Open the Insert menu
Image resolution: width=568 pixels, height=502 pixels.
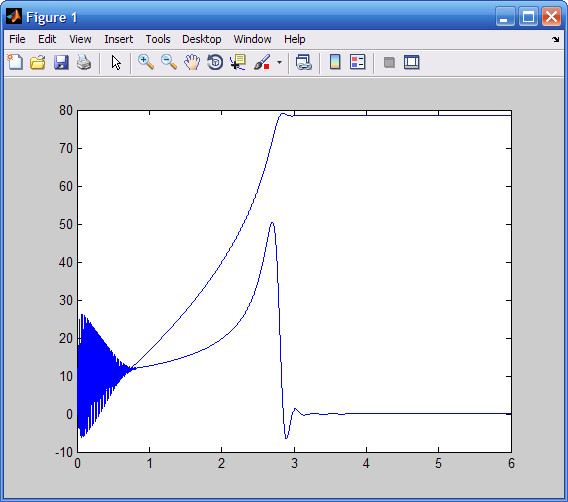coord(118,39)
